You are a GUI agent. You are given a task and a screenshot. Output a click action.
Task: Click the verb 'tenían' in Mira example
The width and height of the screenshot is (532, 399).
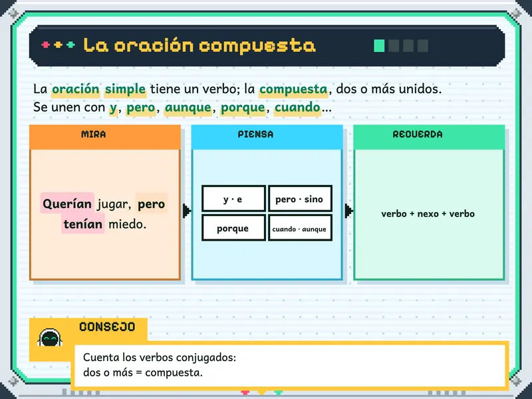point(82,224)
